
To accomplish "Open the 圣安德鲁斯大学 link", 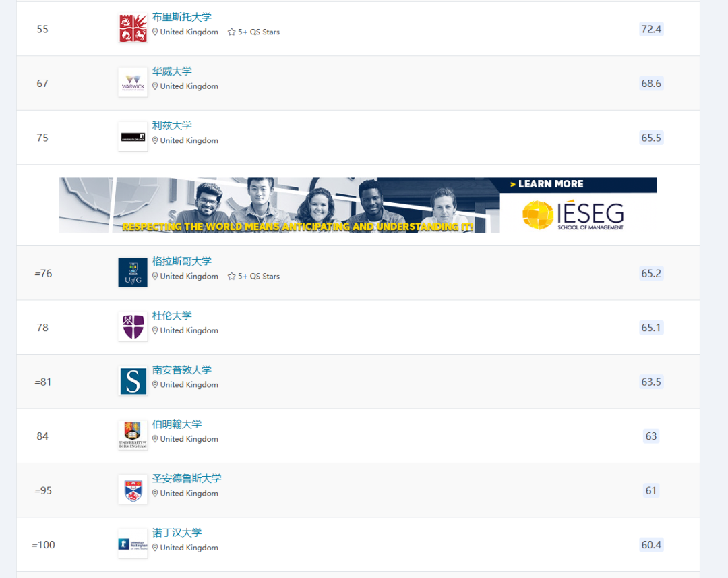I will (x=187, y=479).
